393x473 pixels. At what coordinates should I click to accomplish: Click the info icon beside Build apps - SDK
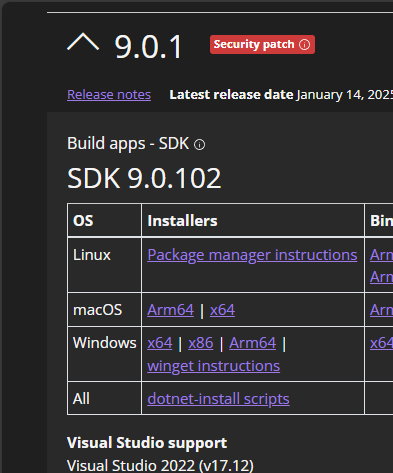coord(199,145)
